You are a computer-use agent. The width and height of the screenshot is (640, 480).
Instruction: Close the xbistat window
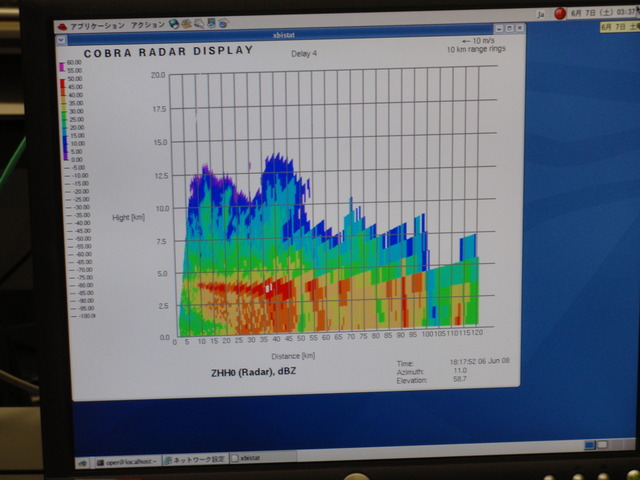(x=520, y=28)
